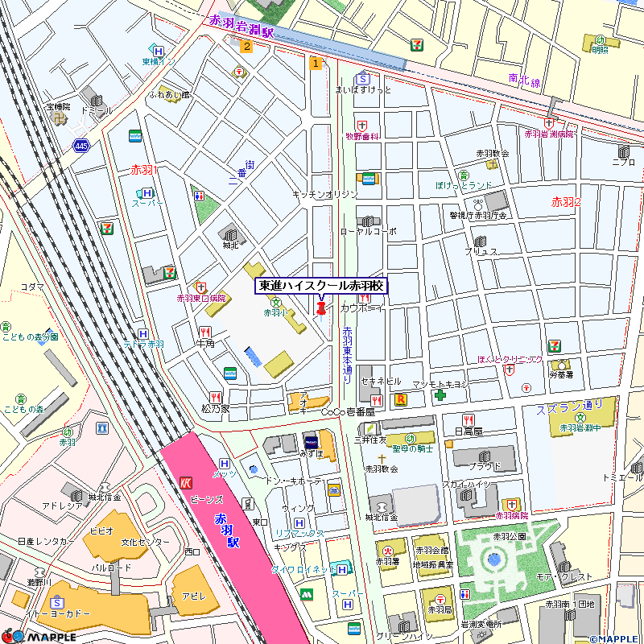
Task: Select the red 赤羽2 district label
Action: 566,202
